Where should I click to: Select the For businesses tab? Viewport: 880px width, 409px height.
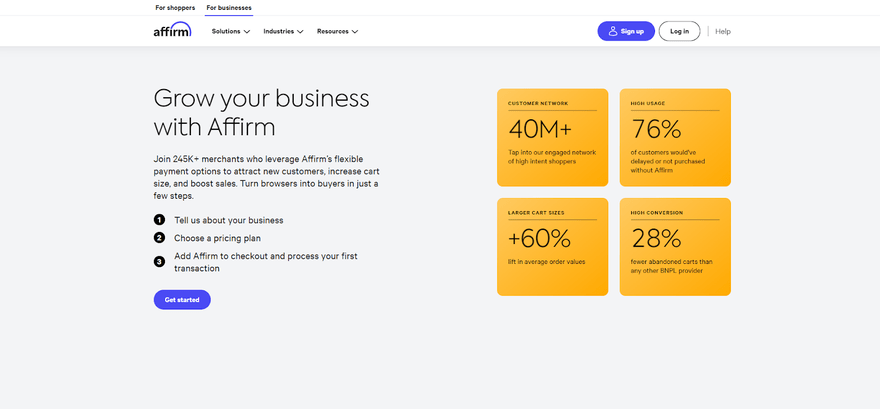coord(229,8)
